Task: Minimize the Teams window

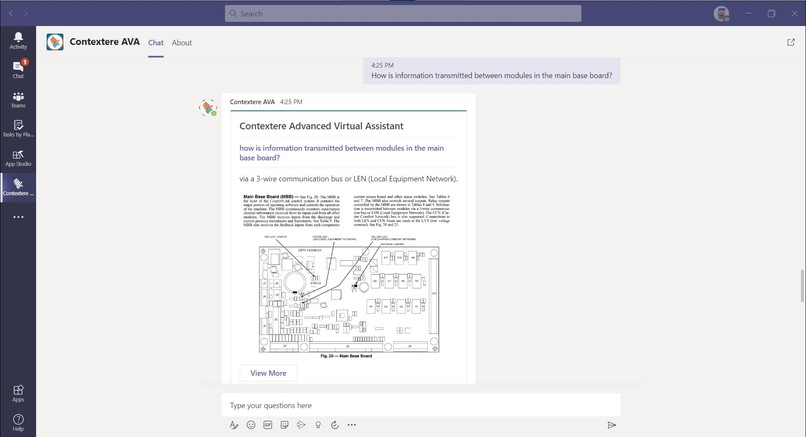Action: click(748, 13)
